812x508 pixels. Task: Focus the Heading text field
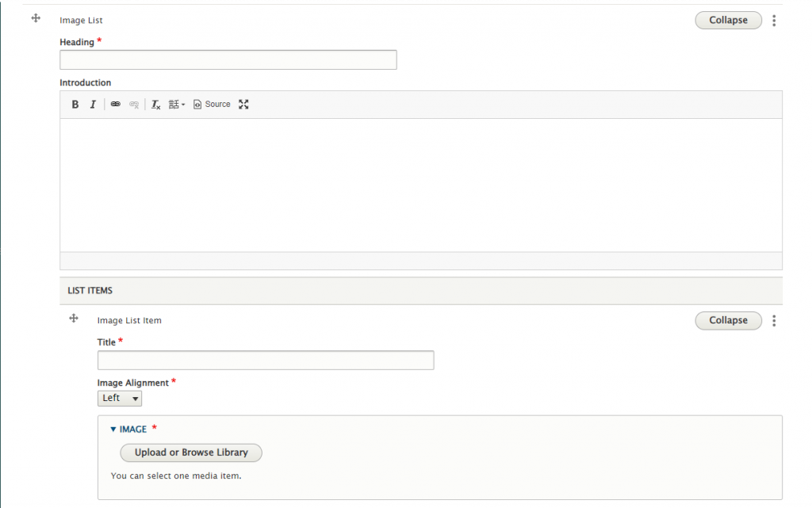click(x=228, y=60)
